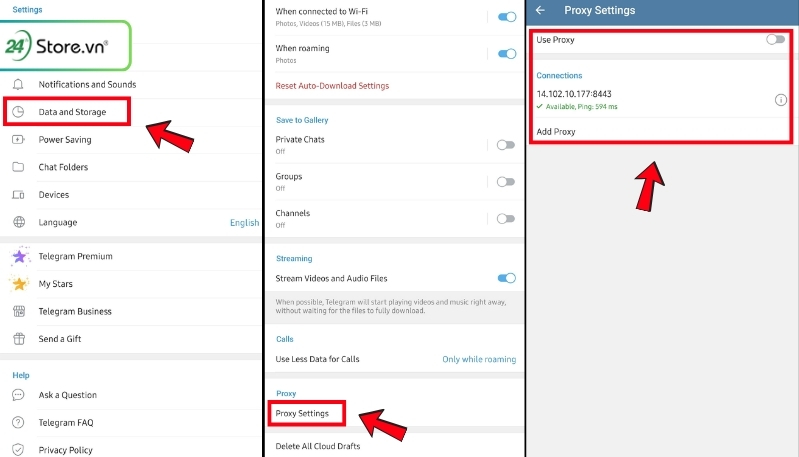Screen dimensions: 799x457
Task: Open Privacy Policy link
Action: coord(131,450)
